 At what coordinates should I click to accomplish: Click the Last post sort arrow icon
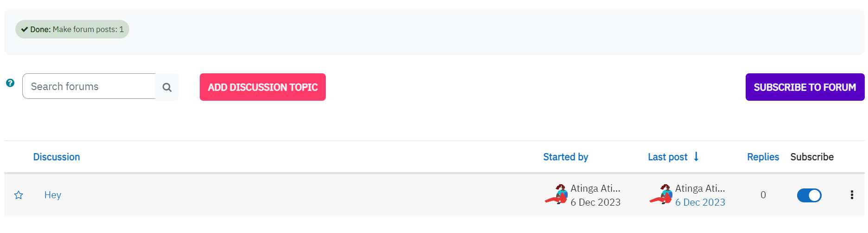pyautogui.click(x=696, y=157)
